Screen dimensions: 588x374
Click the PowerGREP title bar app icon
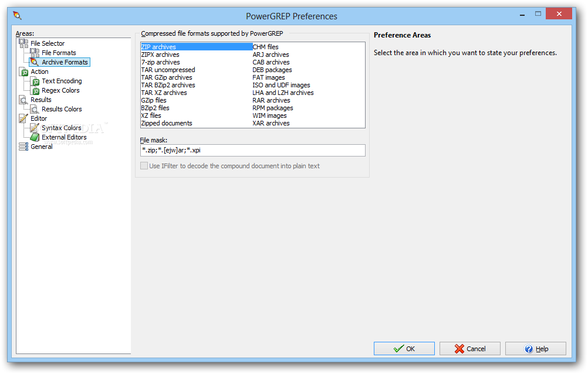pyautogui.click(x=17, y=15)
